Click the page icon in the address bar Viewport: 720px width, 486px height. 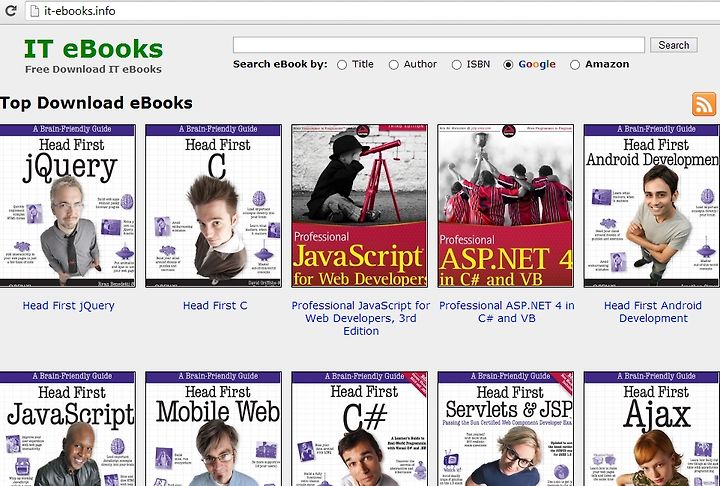[x=34, y=11]
